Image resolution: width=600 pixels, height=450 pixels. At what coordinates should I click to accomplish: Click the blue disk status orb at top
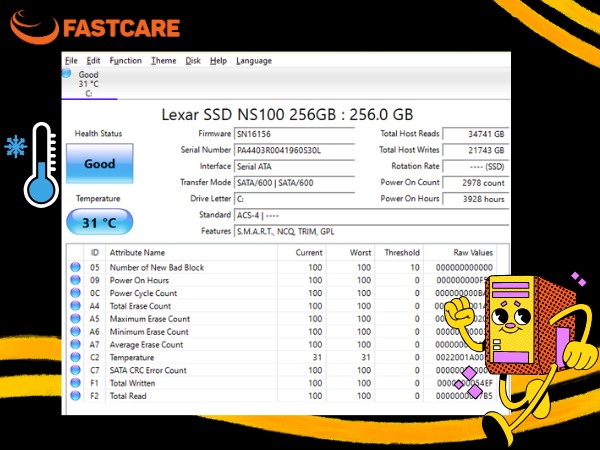coord(66,73)
